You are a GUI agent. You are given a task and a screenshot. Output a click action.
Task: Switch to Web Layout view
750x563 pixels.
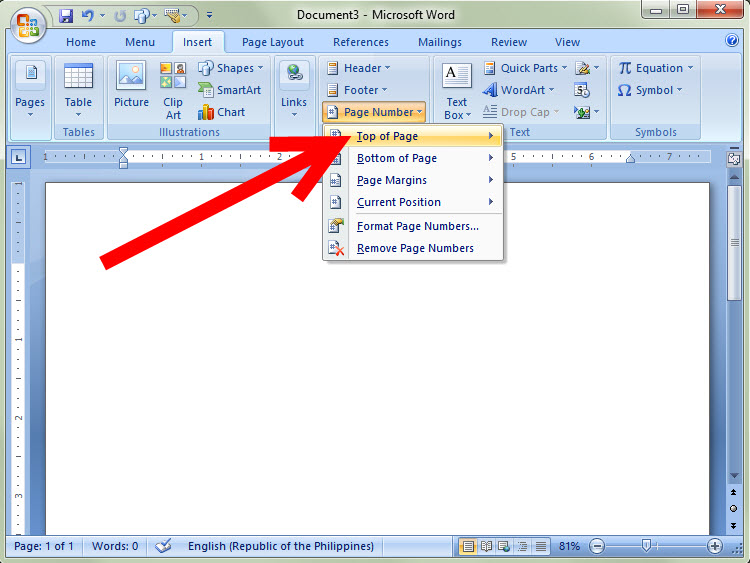(x=504, y=546)
